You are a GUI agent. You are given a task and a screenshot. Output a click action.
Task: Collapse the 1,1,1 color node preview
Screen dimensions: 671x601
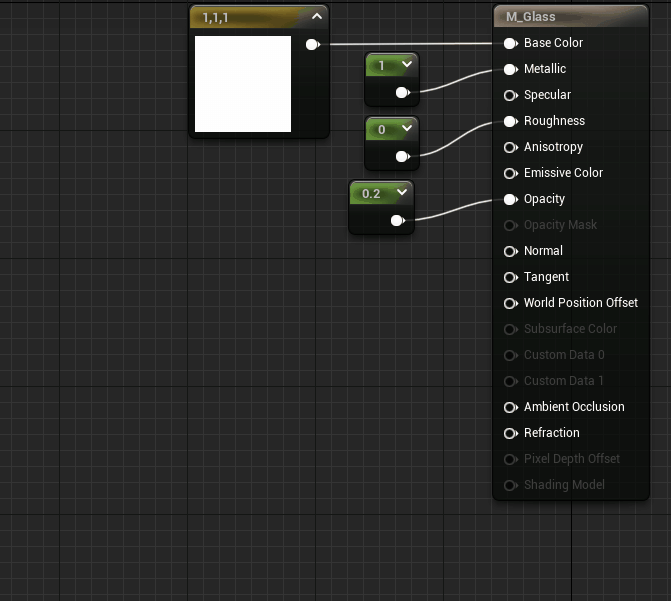click(317, 17)
